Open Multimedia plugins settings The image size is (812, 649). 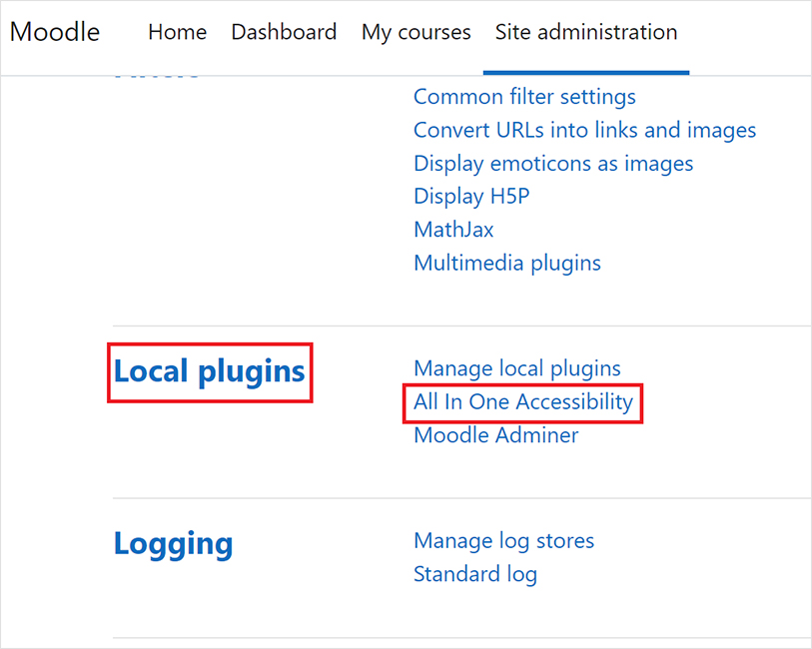[507, 263]
